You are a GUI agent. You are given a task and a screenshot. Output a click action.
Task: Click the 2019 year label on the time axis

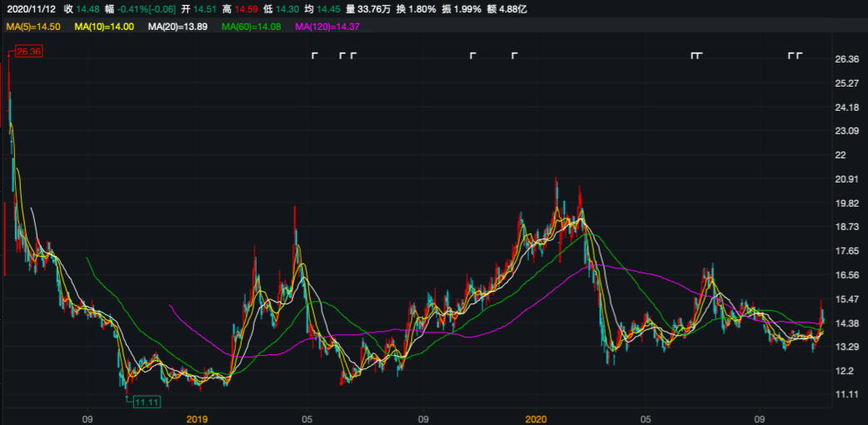[197, 417]
